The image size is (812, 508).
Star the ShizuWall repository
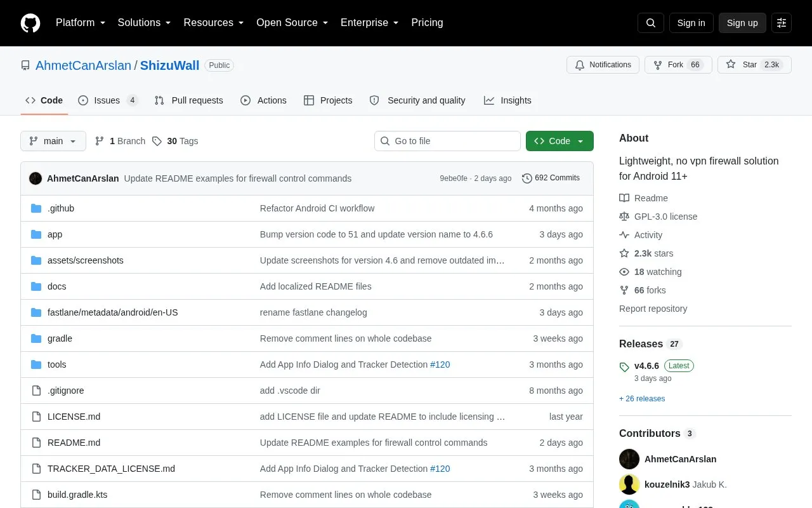tap(754, 65)
